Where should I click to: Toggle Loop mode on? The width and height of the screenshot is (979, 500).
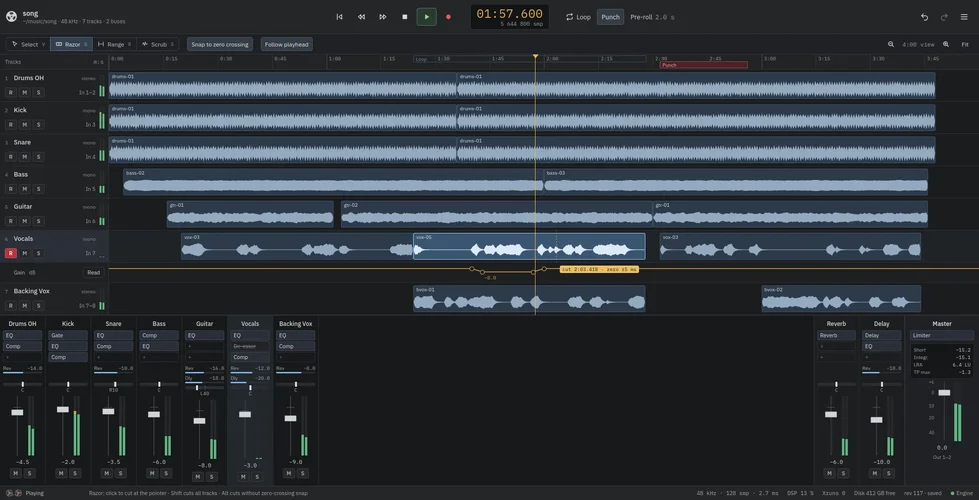[x=578, y=17]
